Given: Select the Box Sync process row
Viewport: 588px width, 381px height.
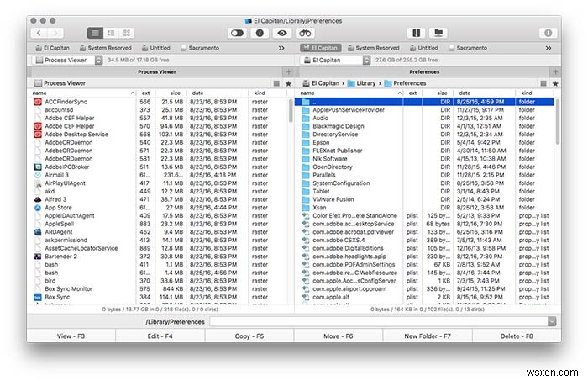Looking at the screenshot, I should (158, 297).
